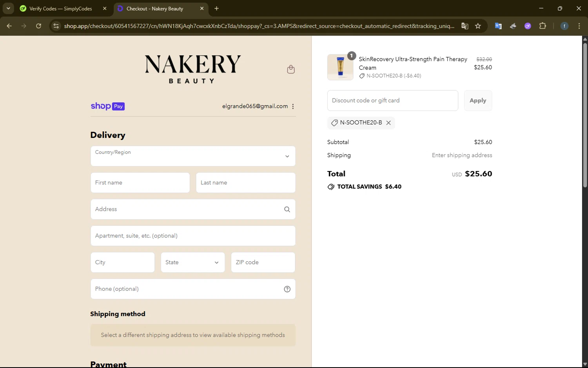Open the shopping bag cart icon

[x=291, y=69]
